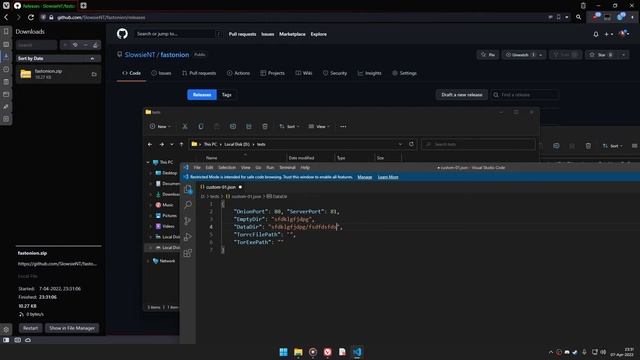Open the View dropdown in File Explorer toolbar
Image resolution: width=640 pixels, height=360 pixels.
[319, 127]
